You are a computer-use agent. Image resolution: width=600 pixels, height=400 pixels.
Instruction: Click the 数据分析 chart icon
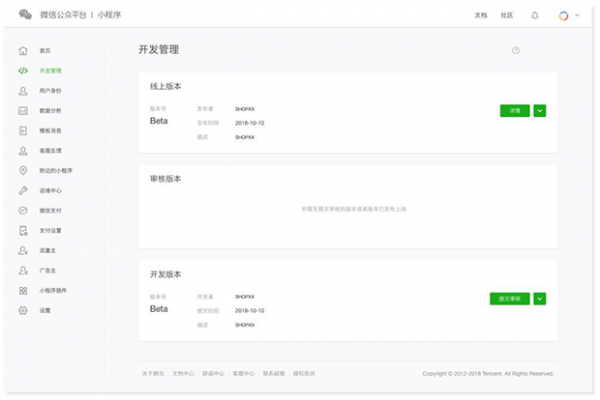pos(23,111)
